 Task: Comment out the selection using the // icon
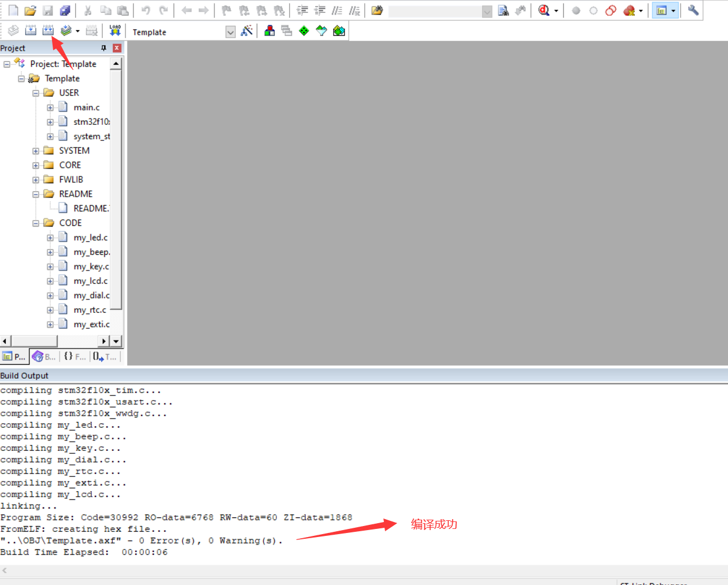[x=337, y=10]
